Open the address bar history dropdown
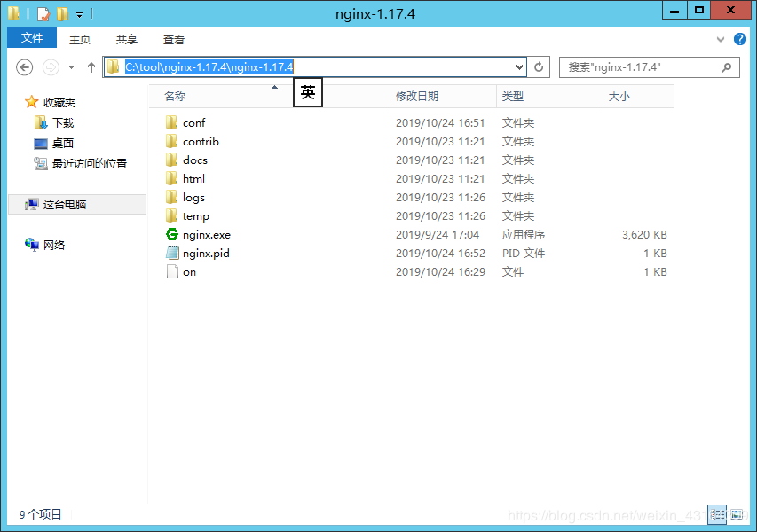This screenshot has width=757, height=532. [519, 67]
